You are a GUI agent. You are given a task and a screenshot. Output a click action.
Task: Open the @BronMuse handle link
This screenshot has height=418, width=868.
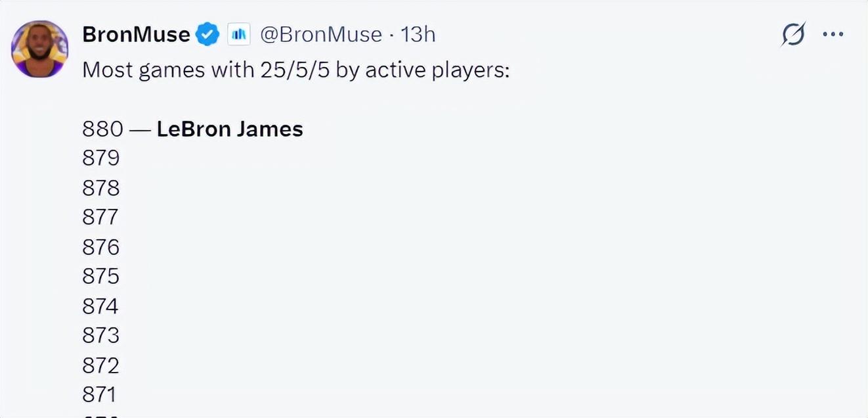point(320,34)
